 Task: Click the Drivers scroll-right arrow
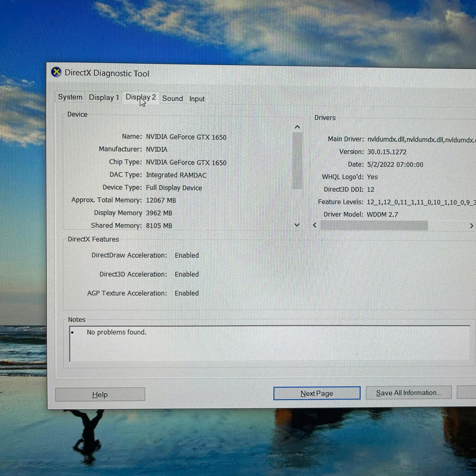(x=471, y=226)
